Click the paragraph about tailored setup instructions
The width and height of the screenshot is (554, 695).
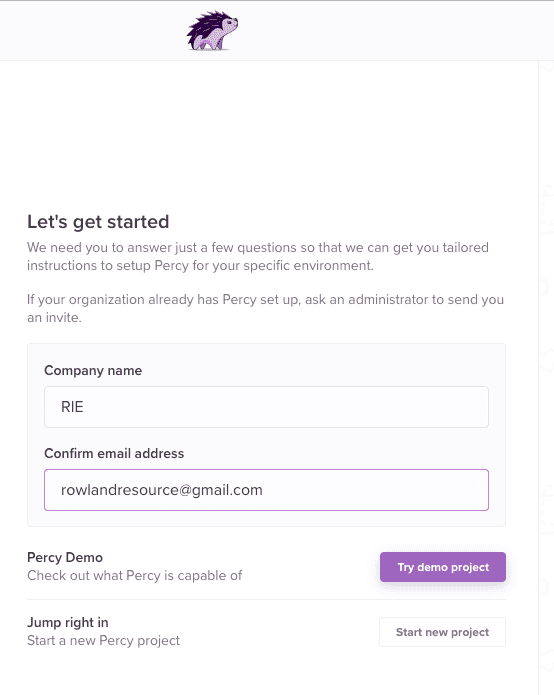pyautogui.click(x=258, y=256)
